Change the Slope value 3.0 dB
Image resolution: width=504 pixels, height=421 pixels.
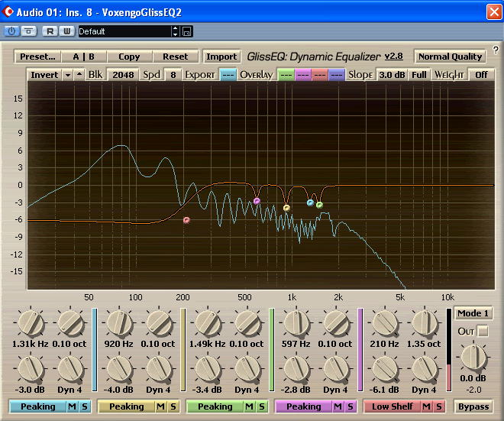[x=392, y=75]
